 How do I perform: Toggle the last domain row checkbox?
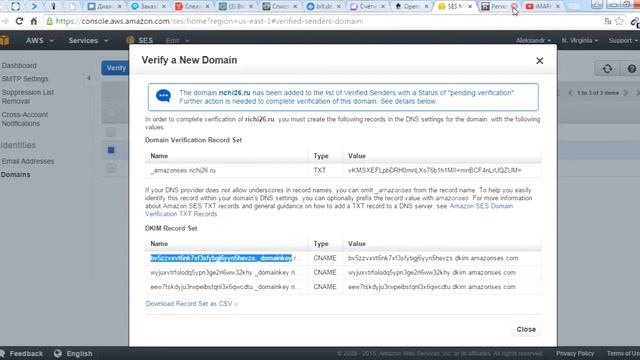pos(111,168)
